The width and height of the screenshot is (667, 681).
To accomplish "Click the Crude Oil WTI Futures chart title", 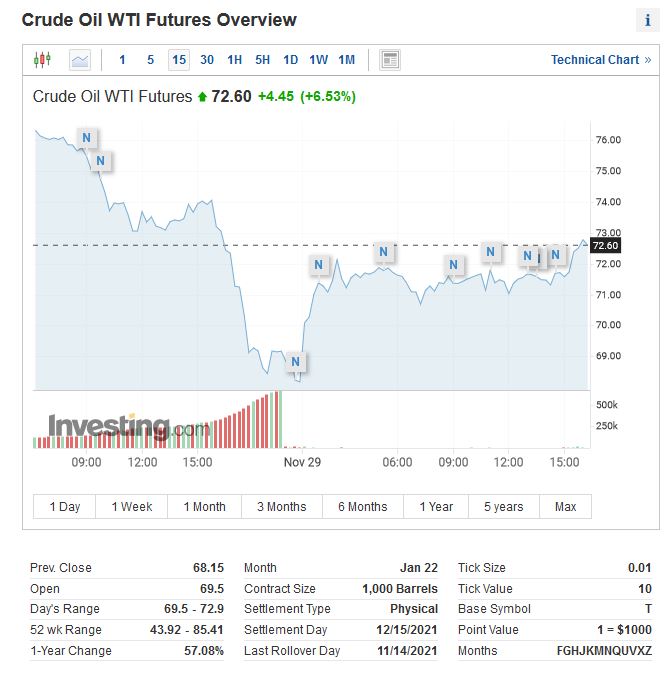I will coord(112,97).
